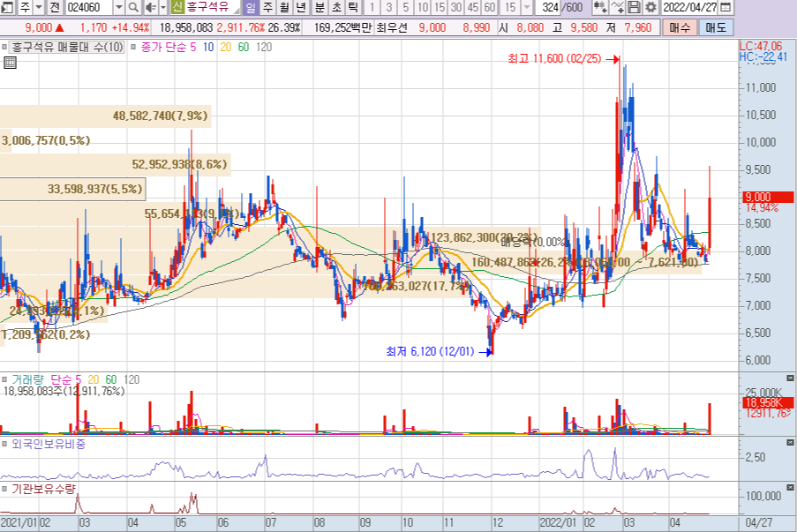
Task: Select the 분 minute chart tab
Action: point(320,7)
